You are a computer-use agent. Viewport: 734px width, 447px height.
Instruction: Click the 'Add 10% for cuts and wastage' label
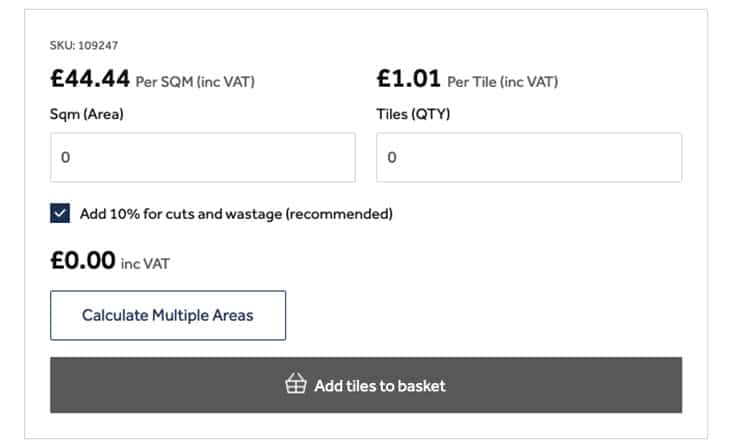point(236,214)
